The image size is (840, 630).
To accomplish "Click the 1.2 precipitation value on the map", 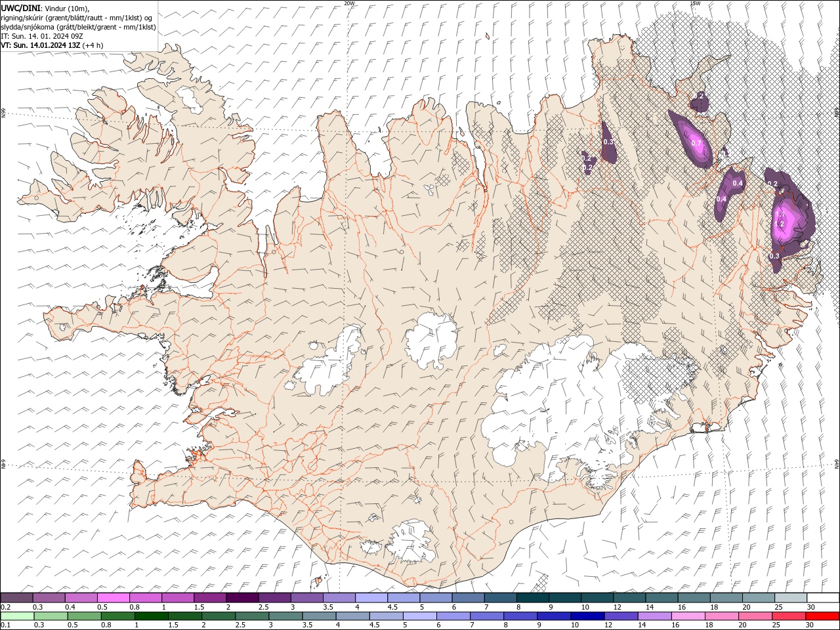I will (780, 224).
